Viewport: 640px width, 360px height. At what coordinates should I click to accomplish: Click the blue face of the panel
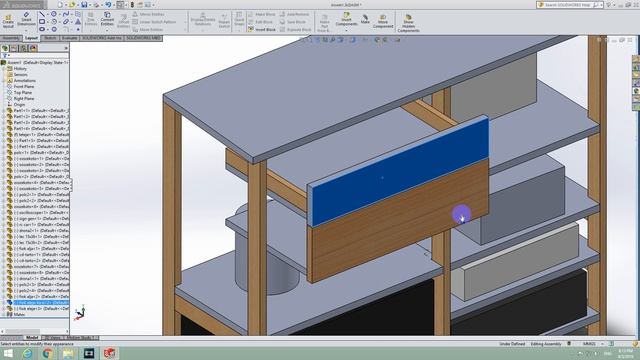pyautogui.click(x=400, y=171)
